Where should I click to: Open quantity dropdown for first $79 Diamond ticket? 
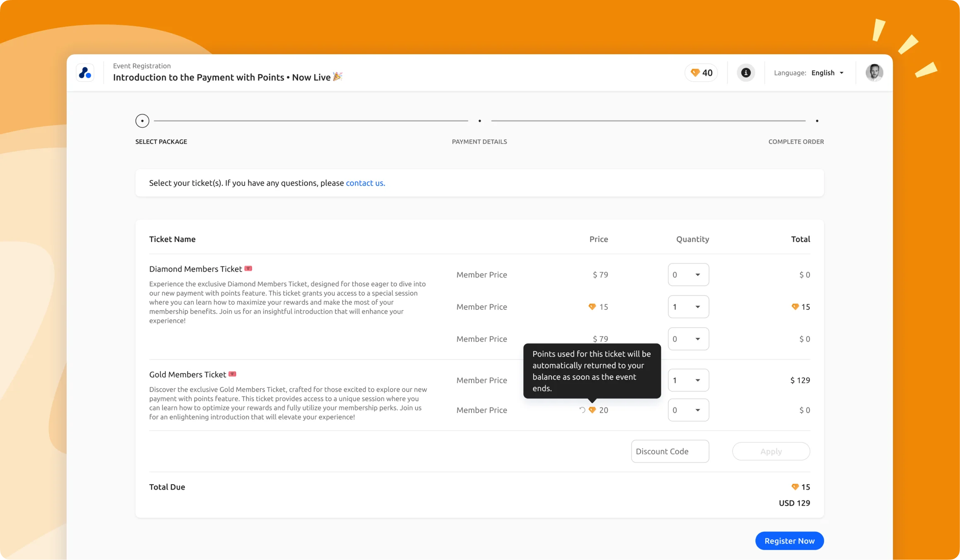(688, 275)
